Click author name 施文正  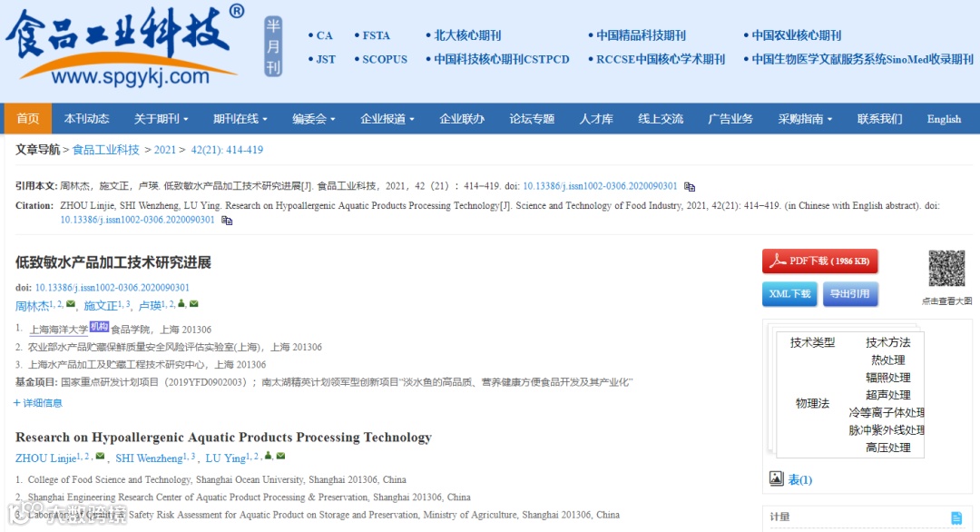101,306
